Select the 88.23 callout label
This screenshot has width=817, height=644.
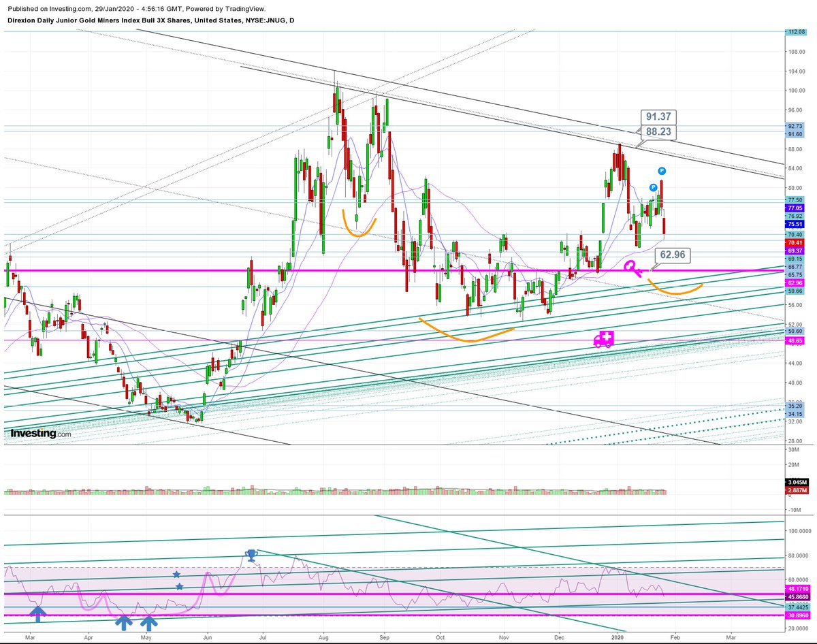pos(659,133)
